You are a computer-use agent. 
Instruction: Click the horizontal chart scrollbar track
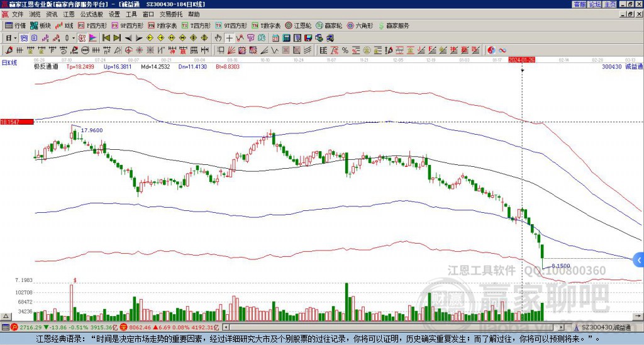394,327
